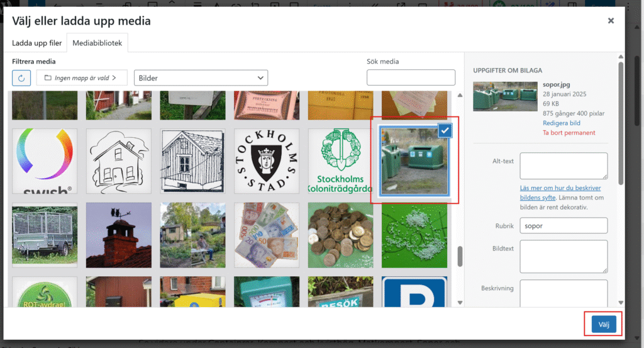This screenshot has width=644, height=348.
Task: Select the Mediabibliotek tab
Action: 97,43
